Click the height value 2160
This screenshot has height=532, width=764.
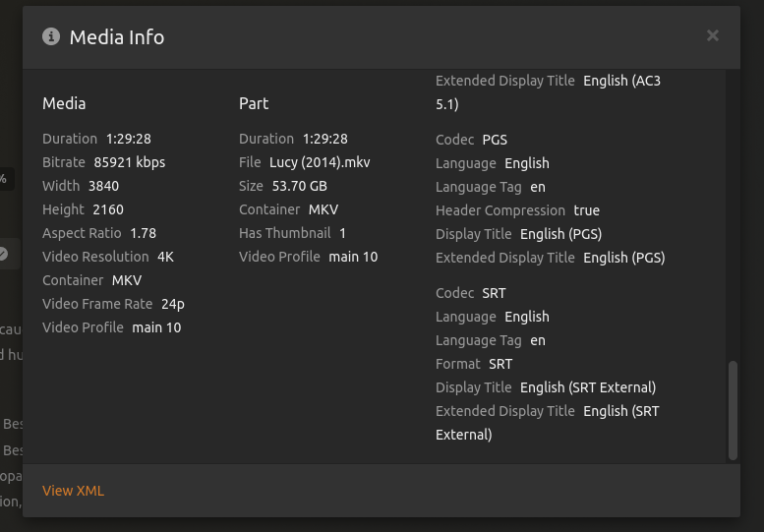click(x=108, y=209)
